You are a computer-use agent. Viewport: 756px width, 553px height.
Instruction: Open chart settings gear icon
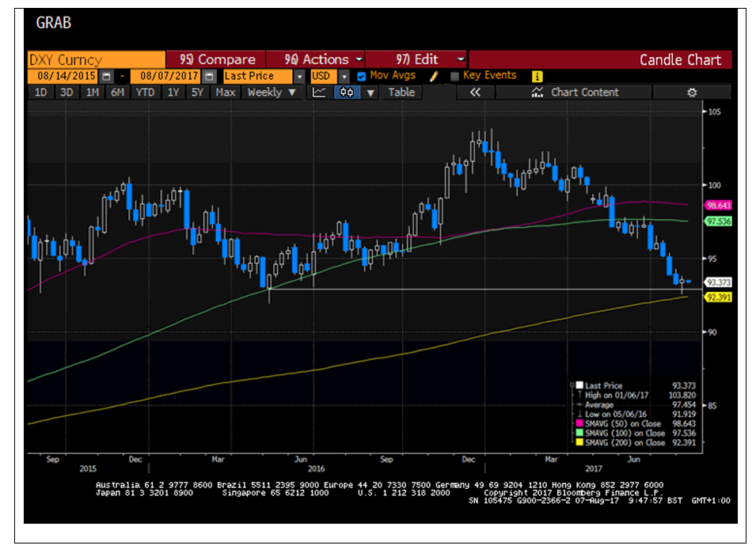(x=692, y=93)
